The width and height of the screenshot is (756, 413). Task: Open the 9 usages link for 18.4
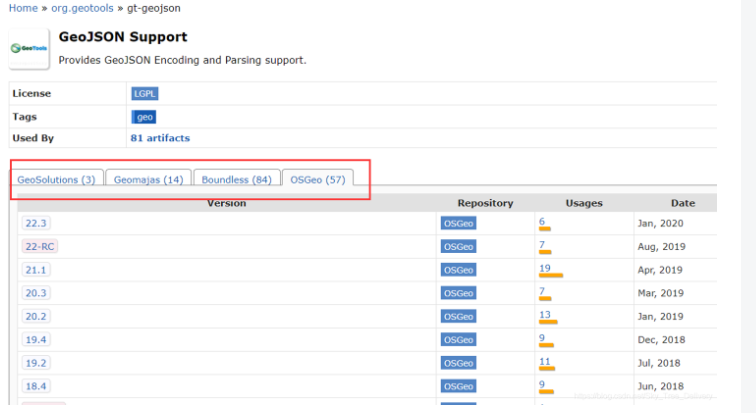pos(542,384)
